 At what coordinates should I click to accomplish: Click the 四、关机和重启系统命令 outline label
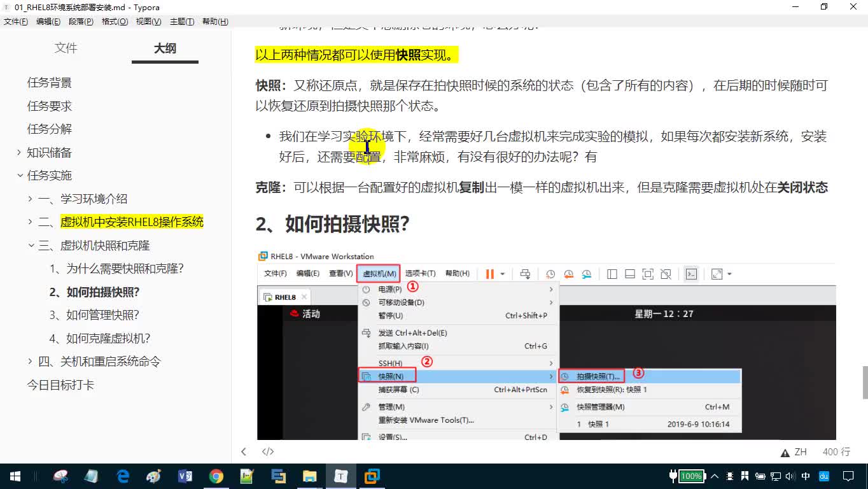[99, 361]
